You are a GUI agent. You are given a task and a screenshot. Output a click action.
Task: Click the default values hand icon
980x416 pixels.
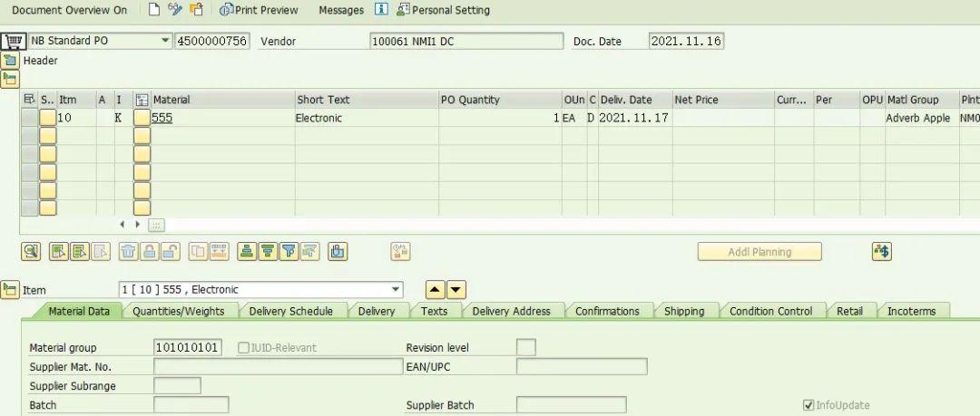pyautogui.click(x=338, y=252)
